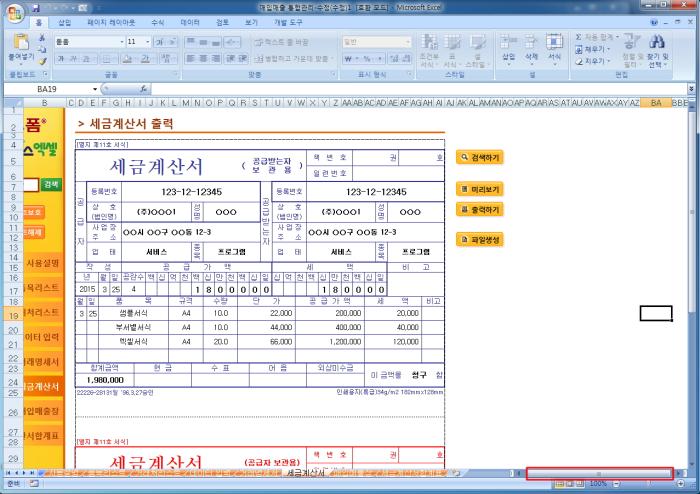Open the 삽입 ribbon tab
700x494 pixels.
(x=65, y=21)
